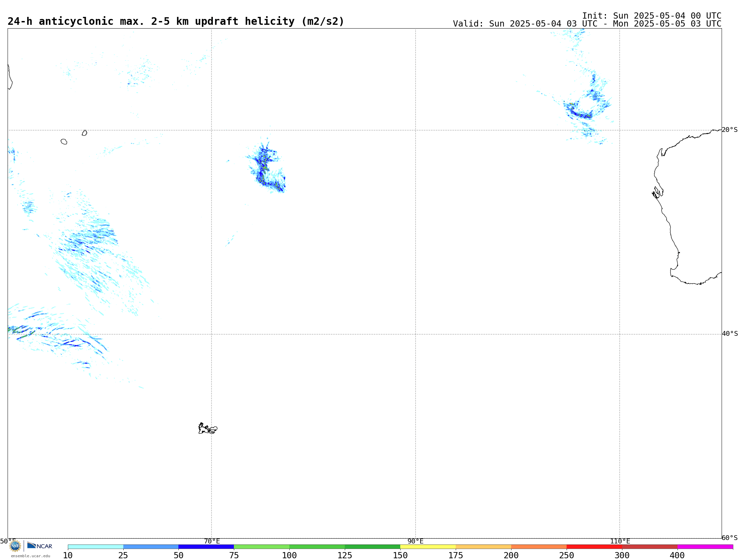This screenshot has height=560, width=744.
Task: Click the 90°E longitude label
Action: click(x=416, y=541)
